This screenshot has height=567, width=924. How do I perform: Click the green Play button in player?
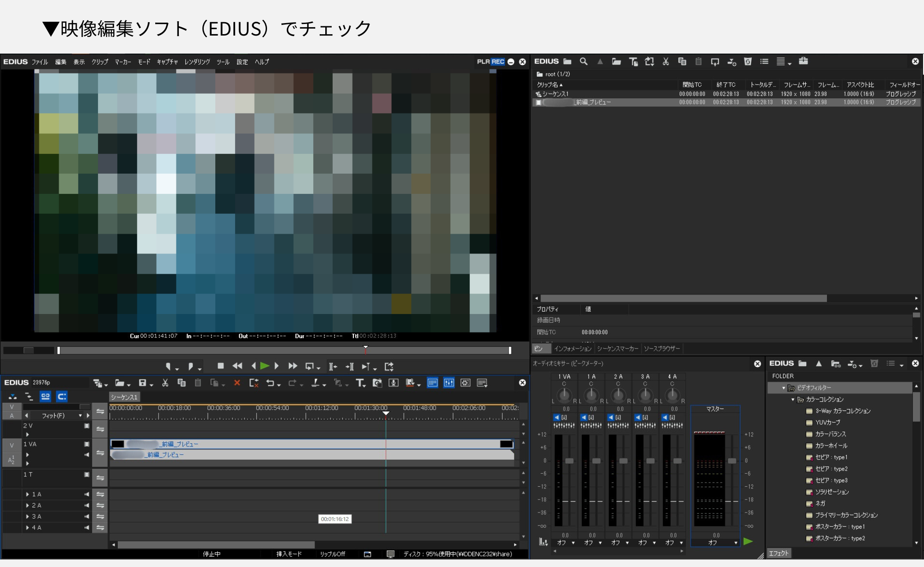click(265, 366)
